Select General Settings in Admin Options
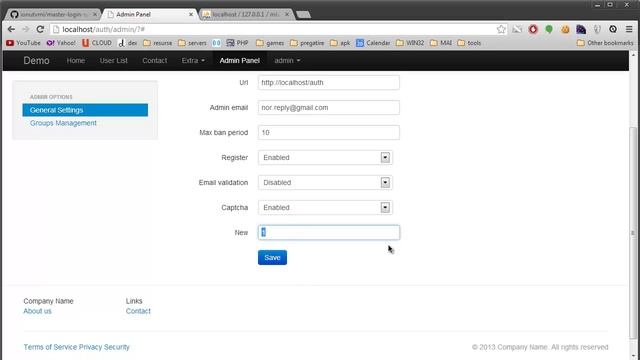 point(85,110)
